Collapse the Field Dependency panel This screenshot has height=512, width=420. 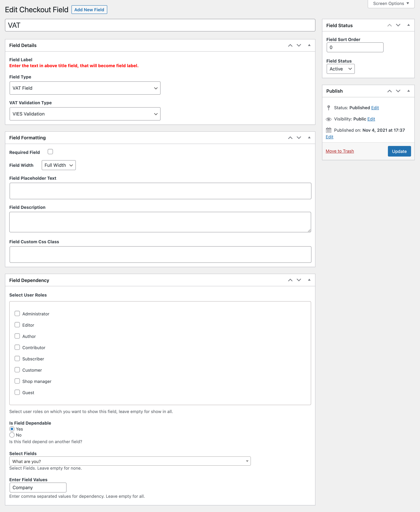(309, 280)
